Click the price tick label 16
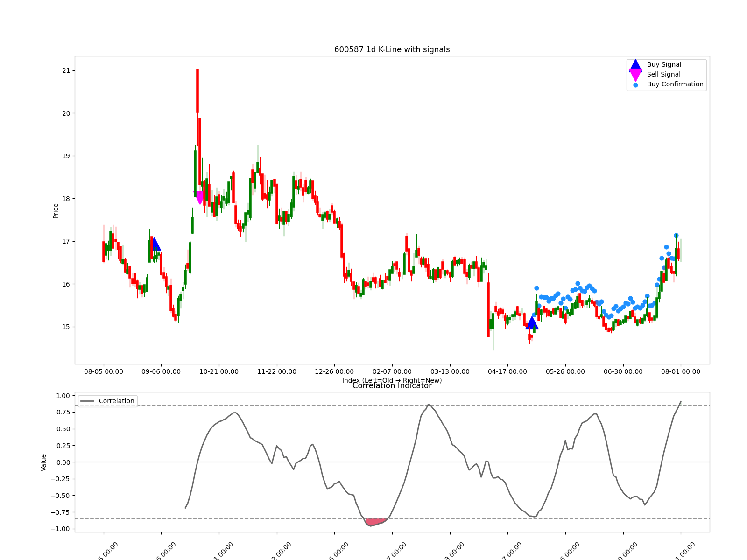 (66, 284)
